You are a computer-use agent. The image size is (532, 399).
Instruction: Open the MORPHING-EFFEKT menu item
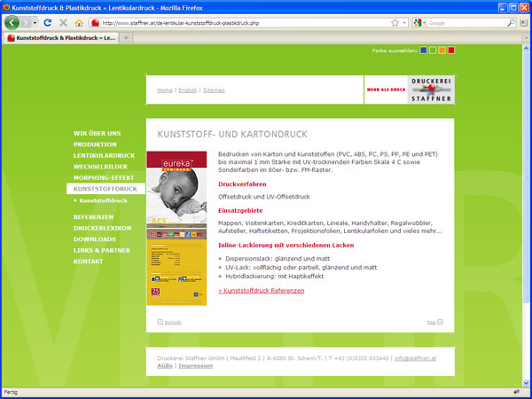104,178
